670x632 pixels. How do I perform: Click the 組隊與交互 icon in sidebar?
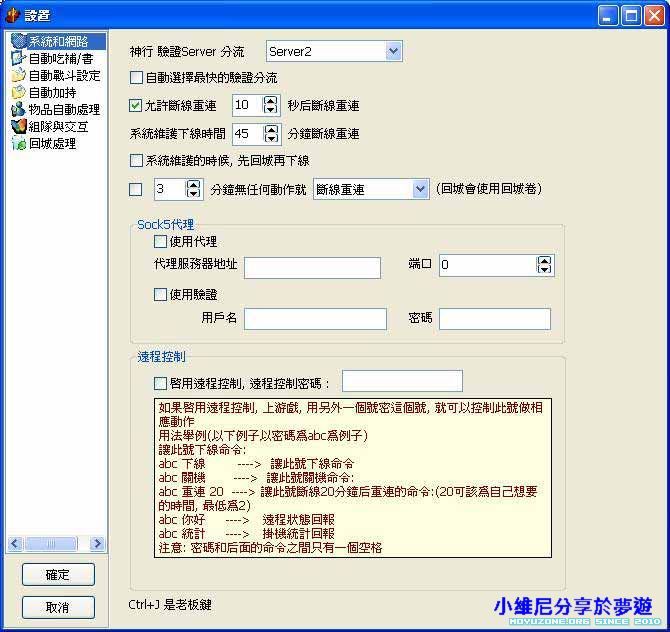tap(18, 126)
